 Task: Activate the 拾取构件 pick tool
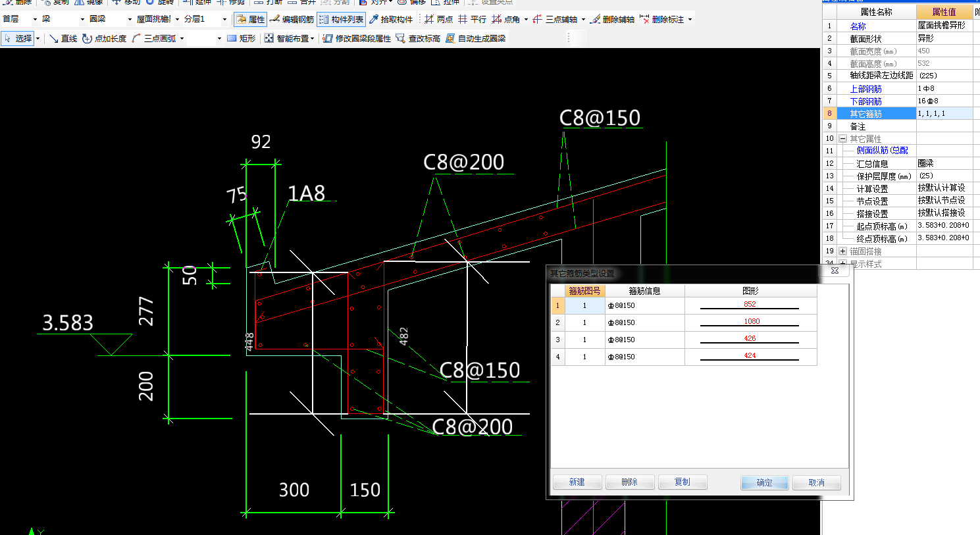click(x=391, y=20)
